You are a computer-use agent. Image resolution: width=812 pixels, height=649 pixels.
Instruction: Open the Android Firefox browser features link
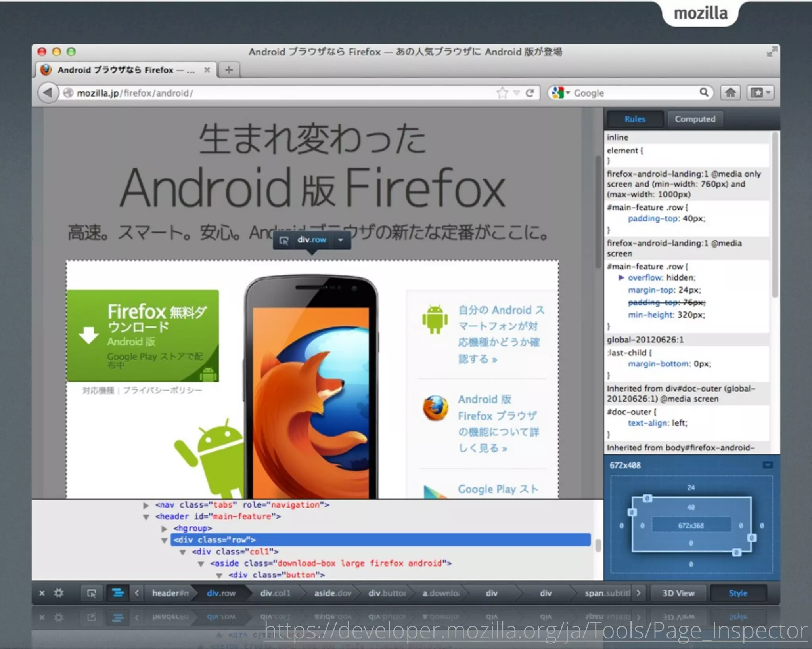click(x=498, y=424)
